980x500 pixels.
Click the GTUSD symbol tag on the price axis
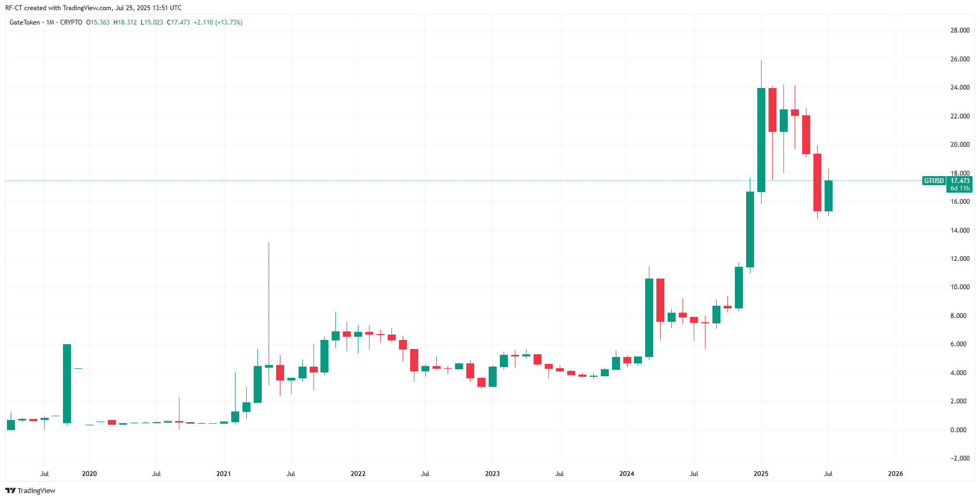click(934, 181)
